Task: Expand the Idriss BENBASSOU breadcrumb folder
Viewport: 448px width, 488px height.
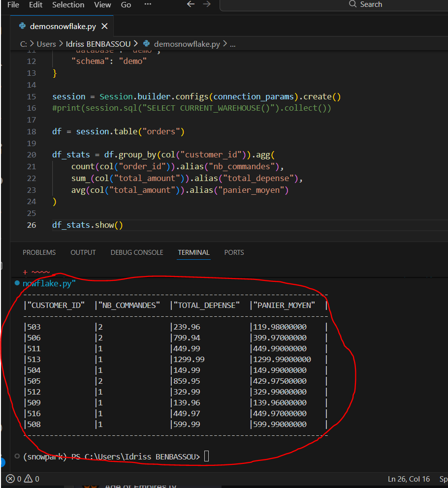Action: click(98, 44)
